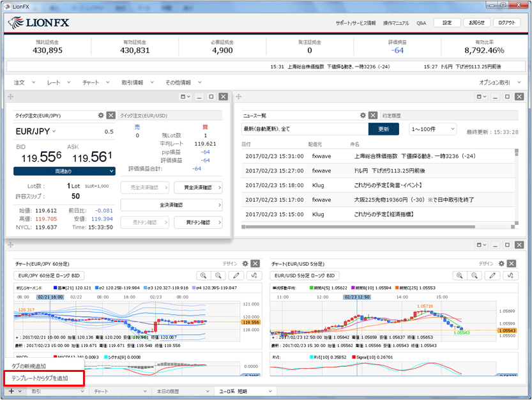Switch to クイック注文(EUR/USD) tab
This screenshot has width=532, height=400.
click(x=144, y=116)
